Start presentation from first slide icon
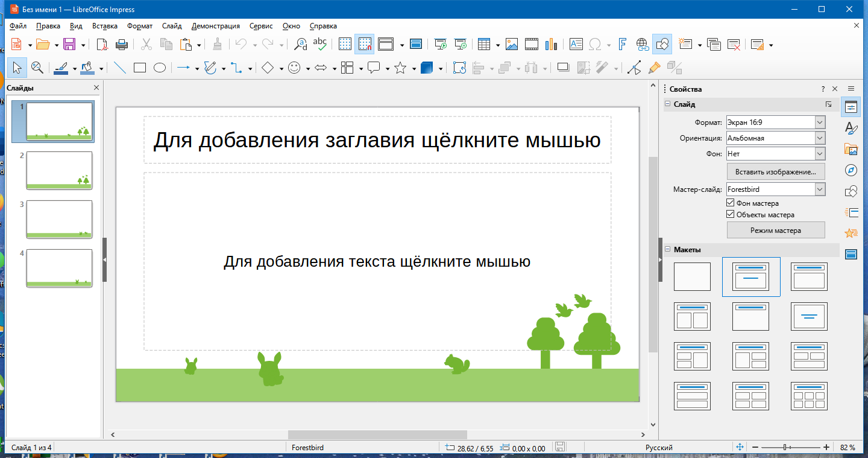868x458 pixels. point(441,44)
